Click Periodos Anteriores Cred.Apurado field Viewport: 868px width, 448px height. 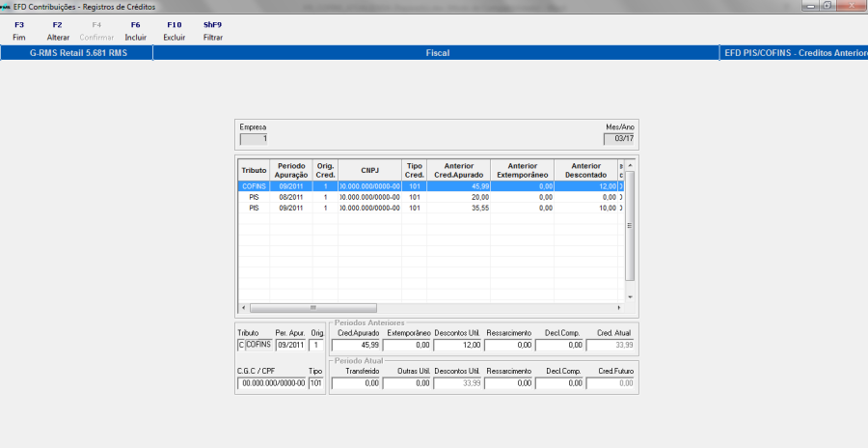tap(356, 345)
